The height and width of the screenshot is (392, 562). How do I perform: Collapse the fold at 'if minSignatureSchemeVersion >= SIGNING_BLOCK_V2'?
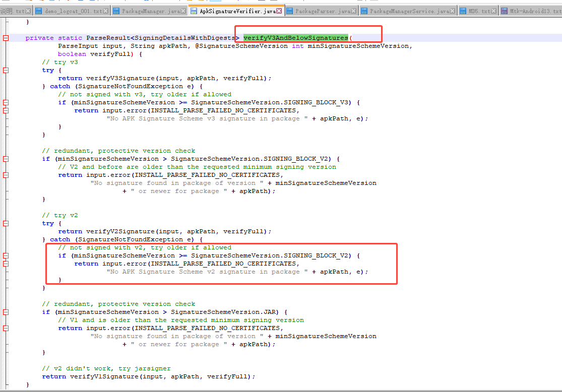[6, 256]
